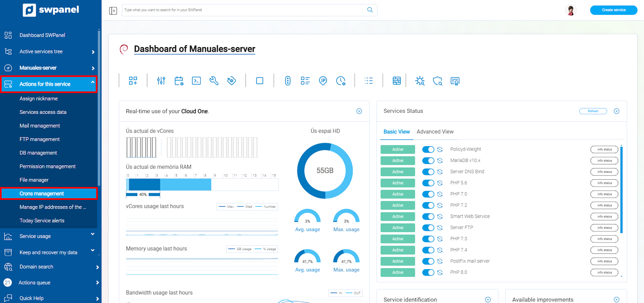Image resolution: width=644 pixels, height=303 pixels.
Task: Click the search magnifier icon
Action: tap(370, 10)
